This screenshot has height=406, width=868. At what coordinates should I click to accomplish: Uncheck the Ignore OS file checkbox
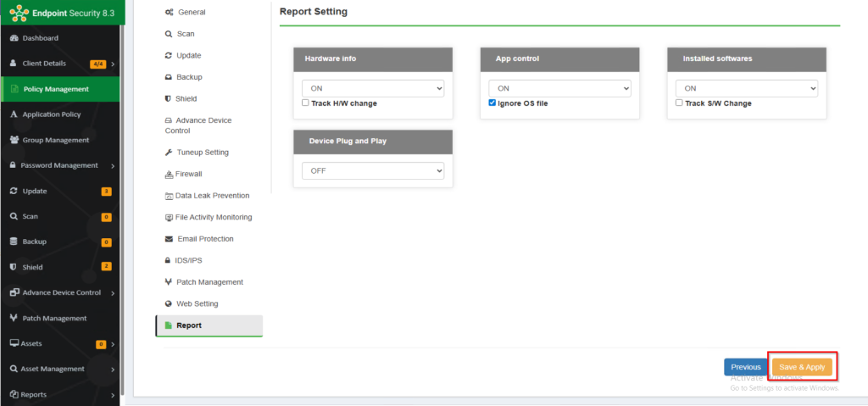pos(492,103)
